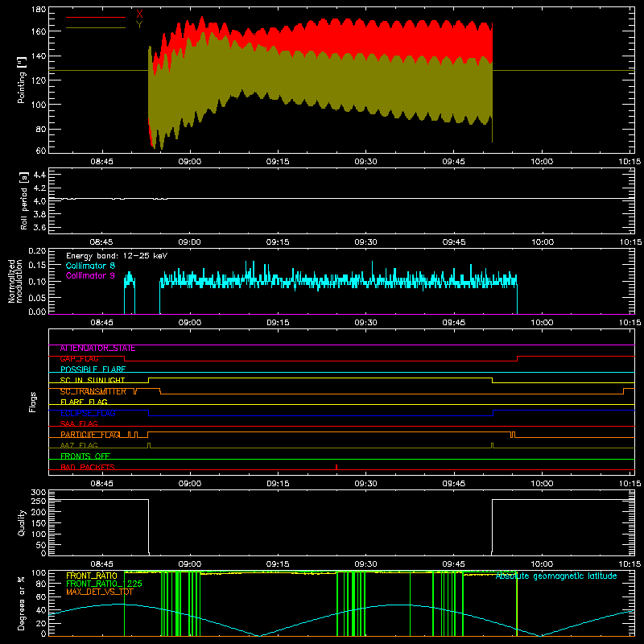Click the 'Collimator 9' legend entry

pos(90,275)
